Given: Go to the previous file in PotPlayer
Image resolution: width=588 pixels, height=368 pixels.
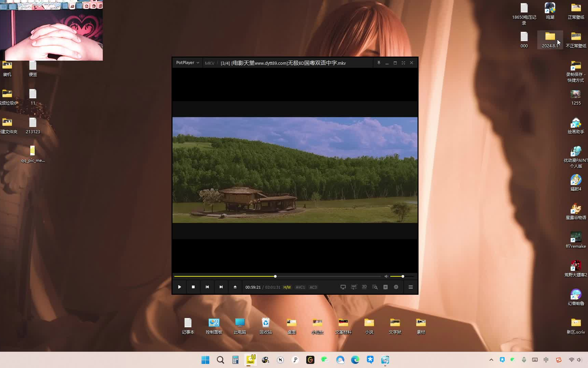Looking at the screenshot, I should click(x=207, y=287).
